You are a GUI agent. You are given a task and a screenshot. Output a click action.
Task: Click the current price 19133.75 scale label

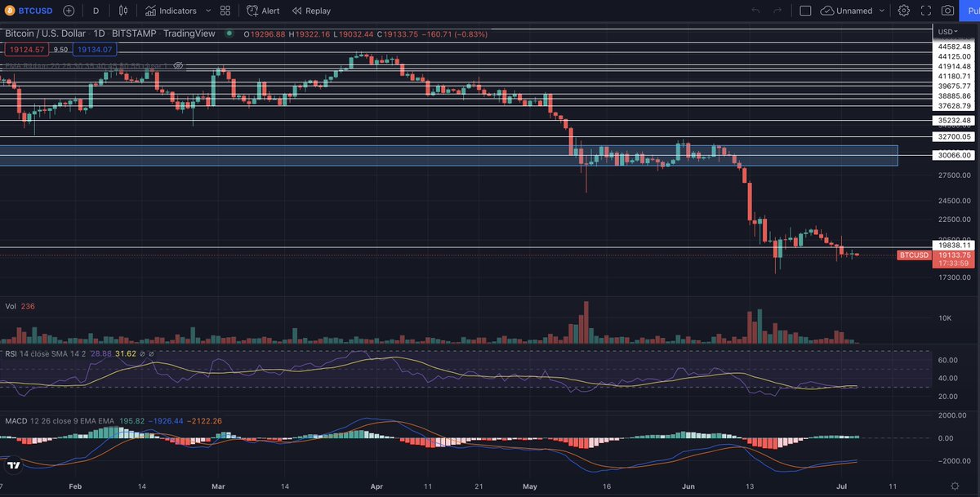(954, 255)
